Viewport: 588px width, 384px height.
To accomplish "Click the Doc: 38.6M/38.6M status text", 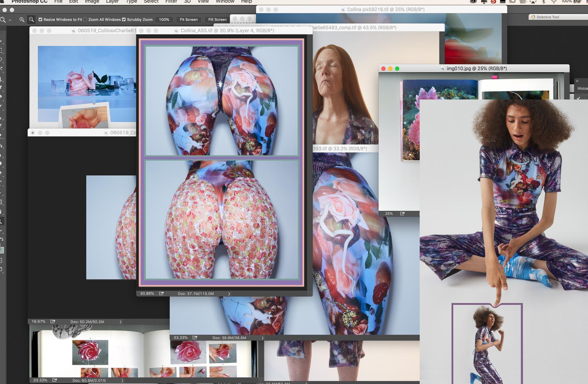I will click(x=229, y=338).
